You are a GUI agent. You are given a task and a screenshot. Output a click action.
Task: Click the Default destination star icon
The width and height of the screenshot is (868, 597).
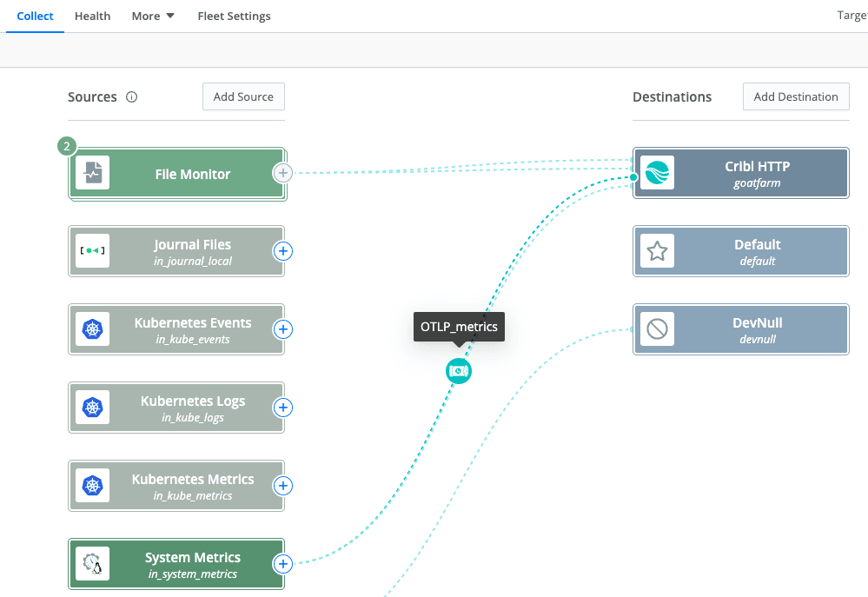pyautogui.click(x=657, y=252)
